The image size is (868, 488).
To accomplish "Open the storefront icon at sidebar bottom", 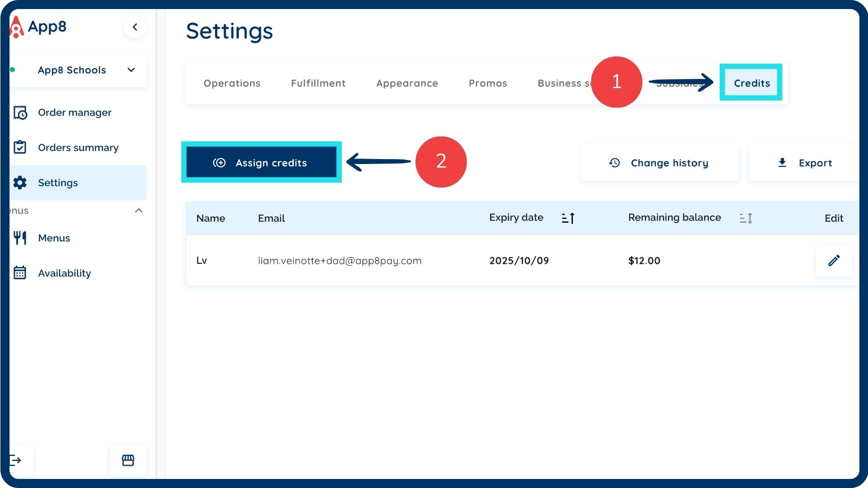I will click(x=128, y=460).
